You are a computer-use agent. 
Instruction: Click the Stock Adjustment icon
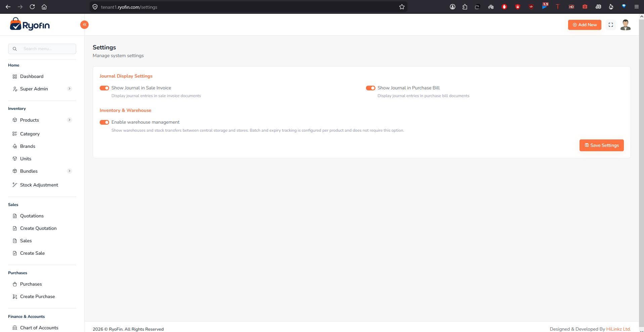click(15, 185)
